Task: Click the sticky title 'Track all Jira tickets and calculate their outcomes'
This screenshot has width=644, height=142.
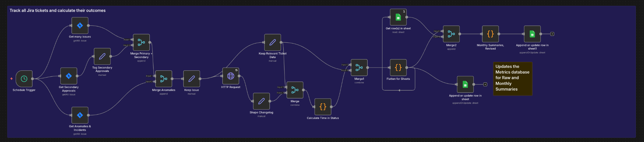Action: 58,10
